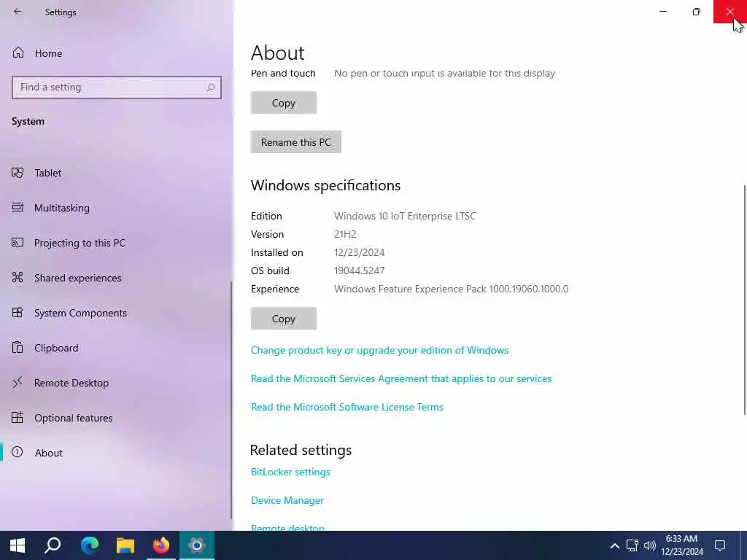Open Change product key or upgrade link
This screenshot has height=560, width=747.
379,350
